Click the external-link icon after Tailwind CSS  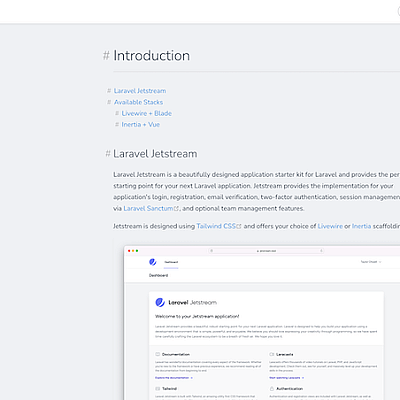(239, 226)
